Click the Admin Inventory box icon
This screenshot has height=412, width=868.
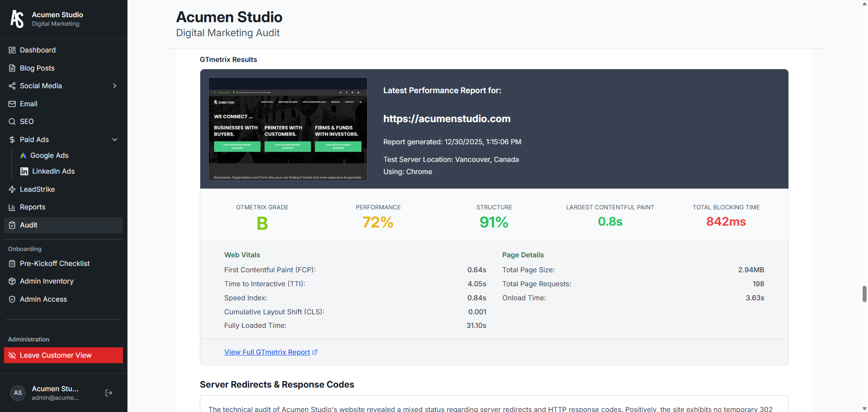(12, 281)
